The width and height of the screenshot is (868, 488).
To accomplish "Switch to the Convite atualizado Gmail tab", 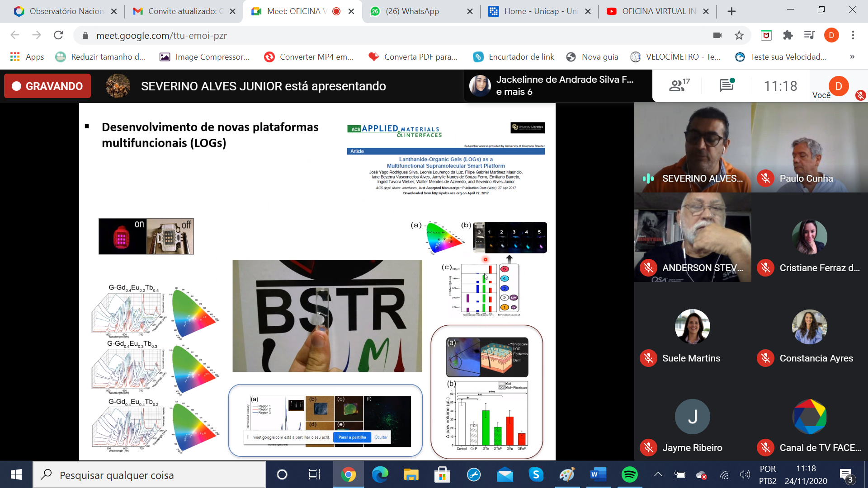I will [184, 11].
